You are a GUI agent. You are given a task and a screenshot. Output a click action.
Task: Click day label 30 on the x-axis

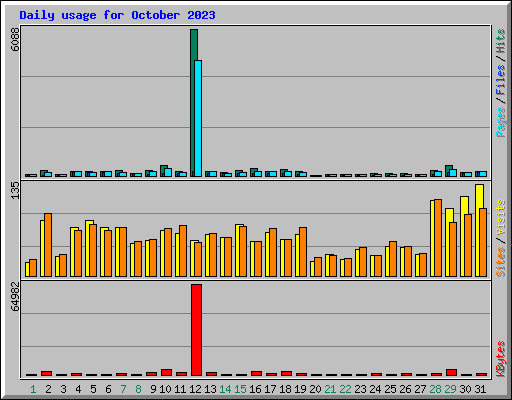click(465, 389)
